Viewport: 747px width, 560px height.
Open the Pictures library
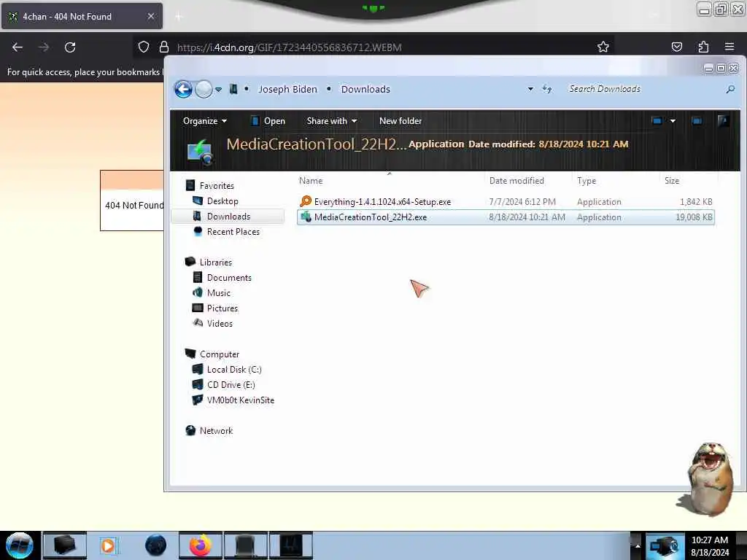222,308
